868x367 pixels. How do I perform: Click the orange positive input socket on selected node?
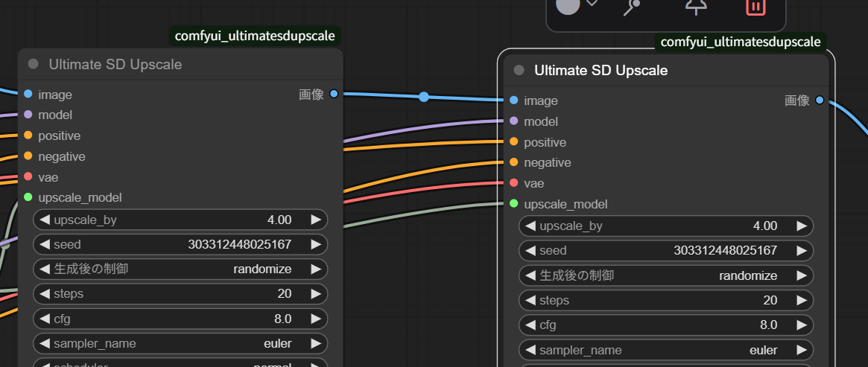513,142
